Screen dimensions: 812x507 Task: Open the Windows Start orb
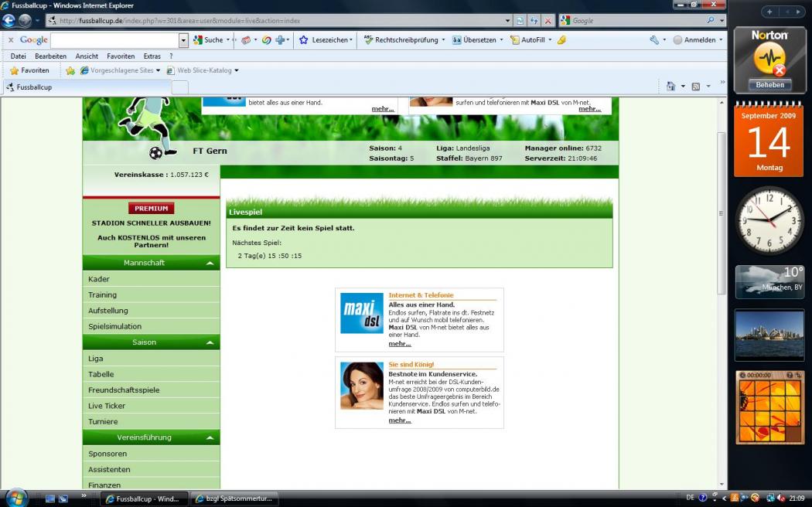[15, 498]
